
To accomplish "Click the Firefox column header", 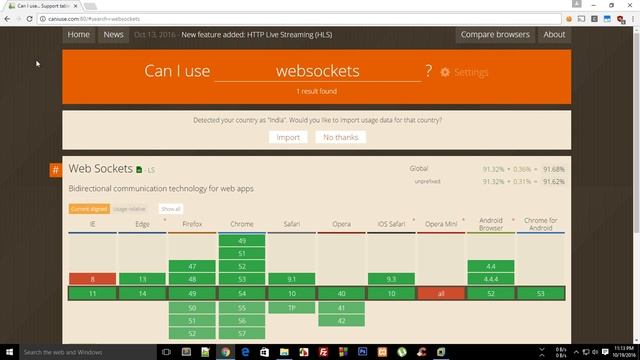I will click(x=192, y=224).
